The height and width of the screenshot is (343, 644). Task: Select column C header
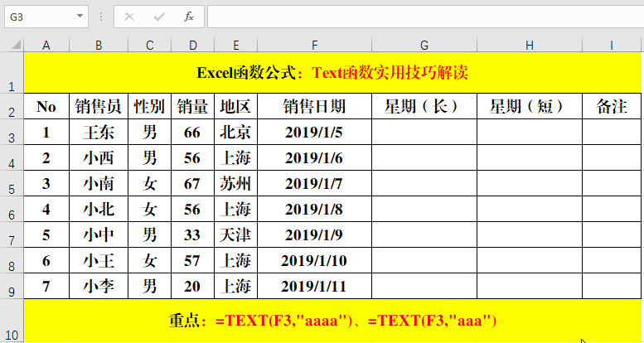149,45
